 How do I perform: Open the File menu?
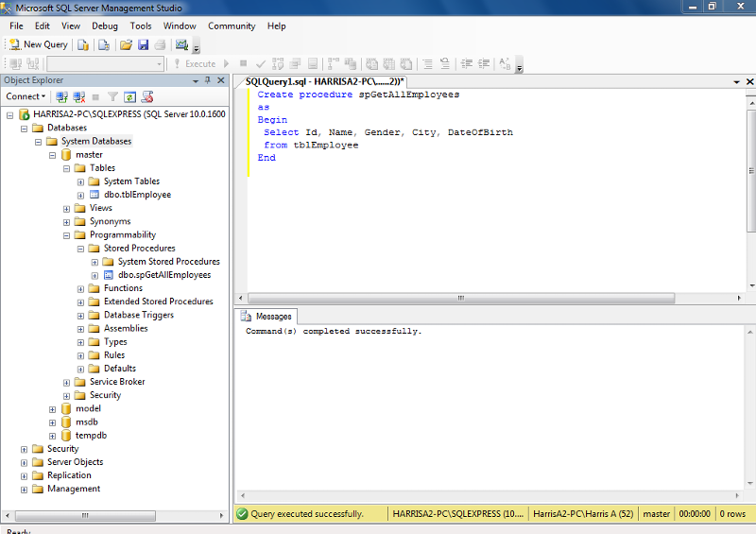16,26
